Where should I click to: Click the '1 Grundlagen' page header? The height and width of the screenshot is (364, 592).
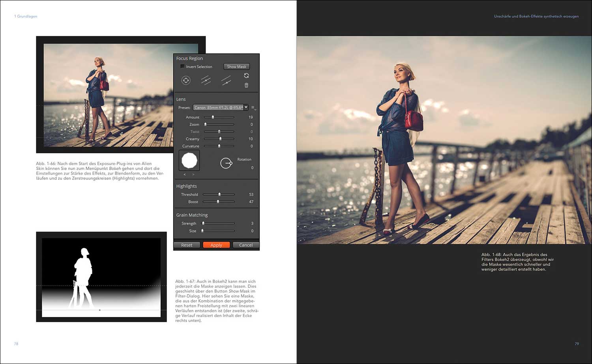[x=26, y=16]
